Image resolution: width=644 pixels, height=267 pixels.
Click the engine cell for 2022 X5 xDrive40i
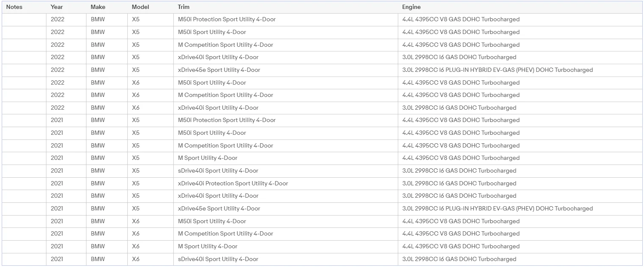(520, 57)
